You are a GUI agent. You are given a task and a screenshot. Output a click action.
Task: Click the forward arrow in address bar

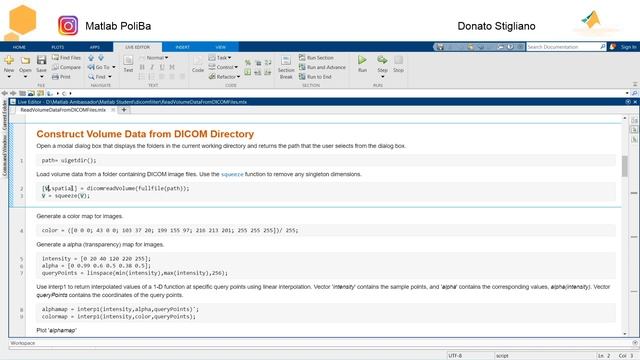pyautogui.click(x=13, y=93)
